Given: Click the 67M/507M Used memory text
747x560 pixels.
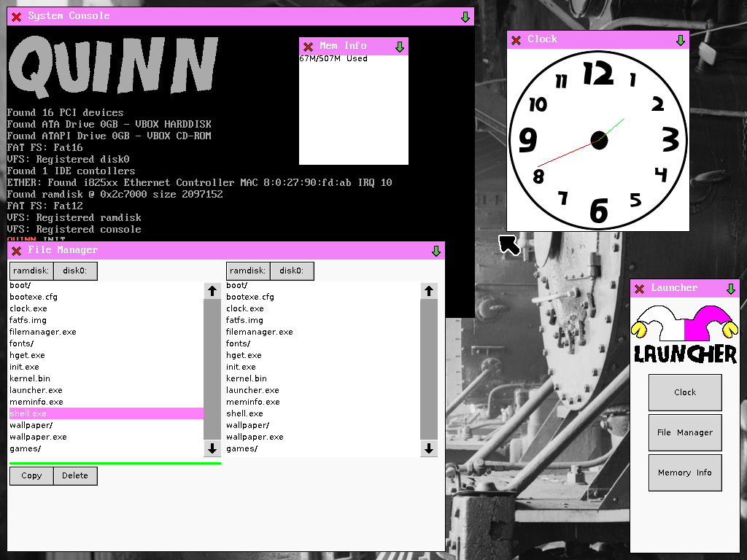Looking at the screenshot, I should coord(333,58).
